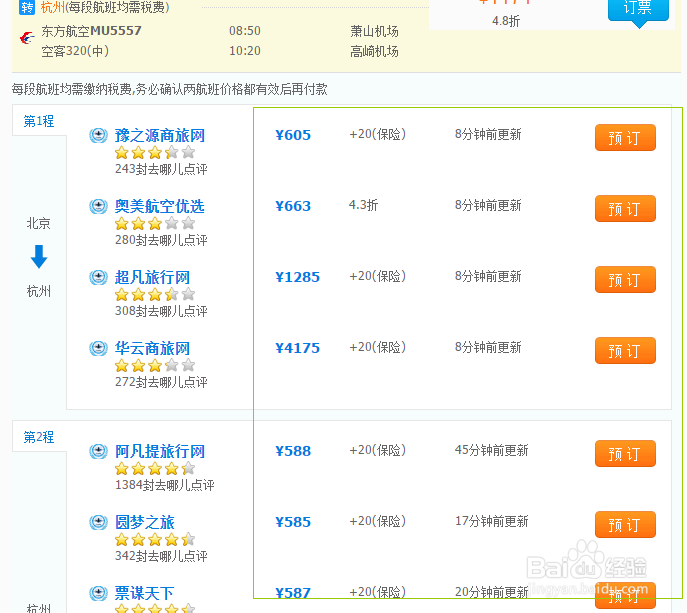Click the 45分钟前更新 update time
687x613 pixels.
(x=492, y=450)
